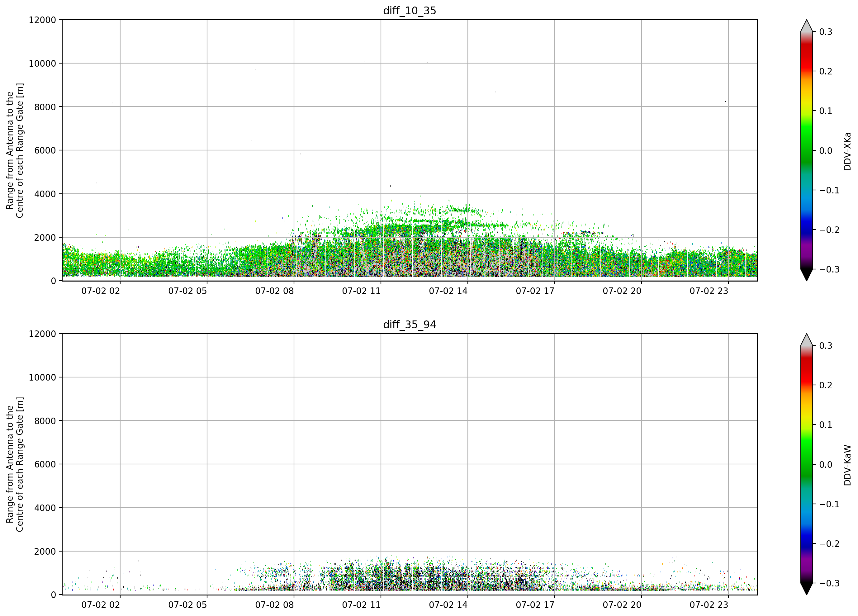Click y-tick 10000 on the diff_10_35 plot
Image resolution: width=858 pixels, height=616 pixels.
pyautogui.click(x=42, y=63)
